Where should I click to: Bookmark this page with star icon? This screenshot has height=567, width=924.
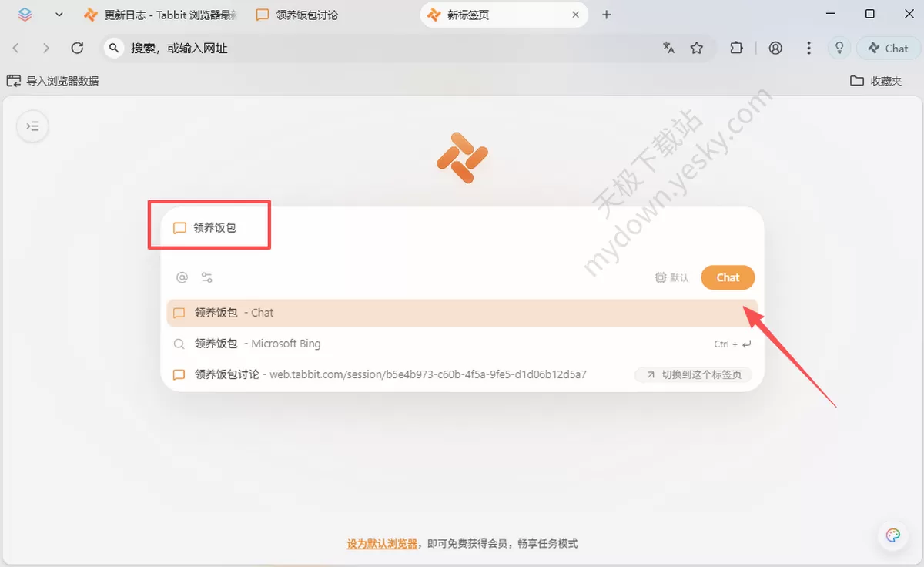[697, 48]
